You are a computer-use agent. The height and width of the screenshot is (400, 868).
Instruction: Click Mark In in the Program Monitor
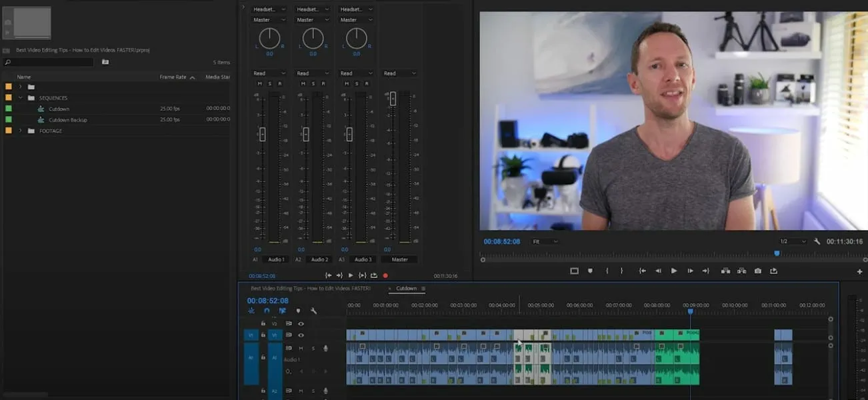[607, 271]
